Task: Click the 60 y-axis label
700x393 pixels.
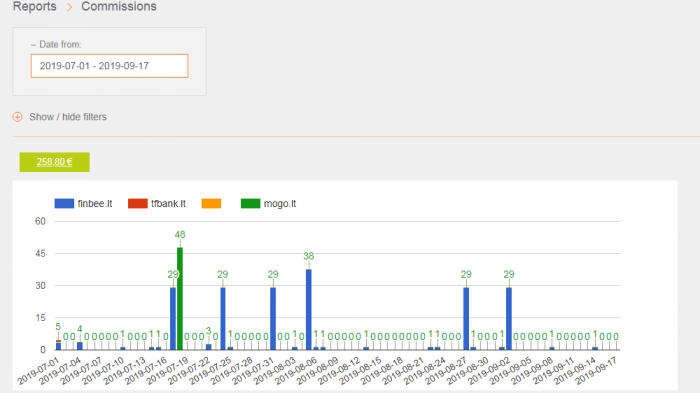Action: [x=40, y=221]
